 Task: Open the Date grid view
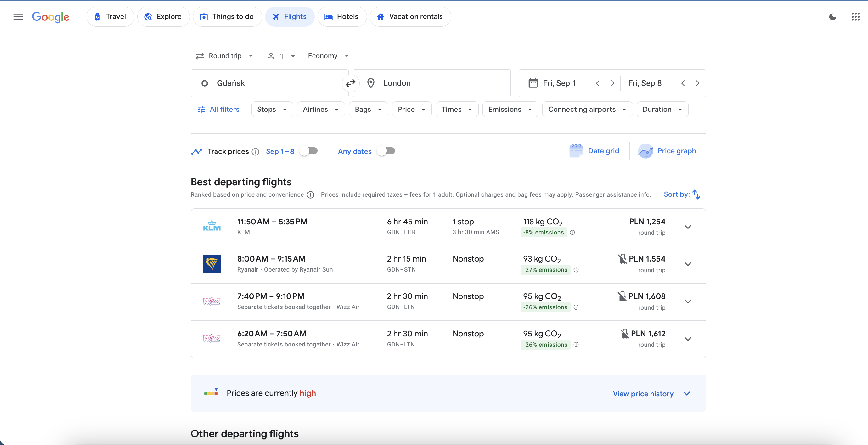[595, 151]
